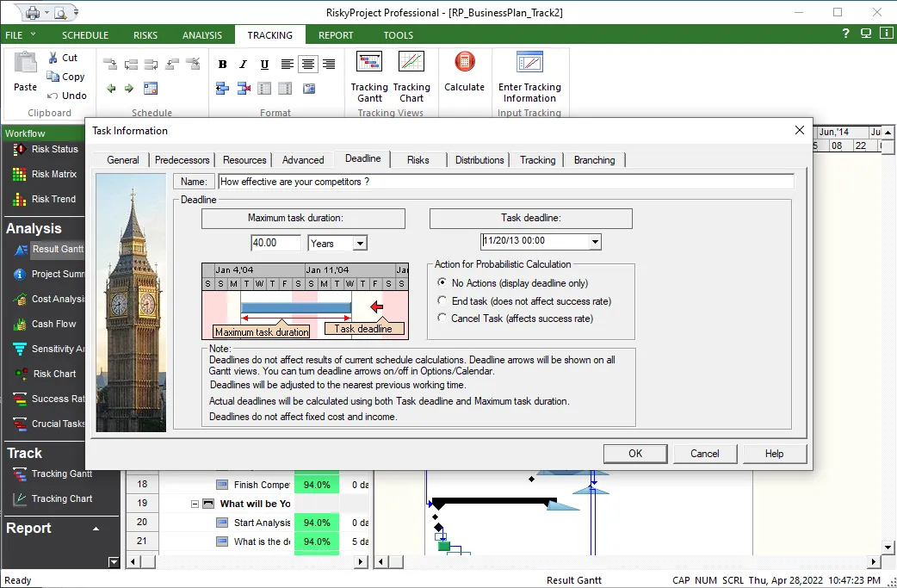
Task: Select Cancel Task radio option
Action: pyautogui.click(x=442, y=319)
